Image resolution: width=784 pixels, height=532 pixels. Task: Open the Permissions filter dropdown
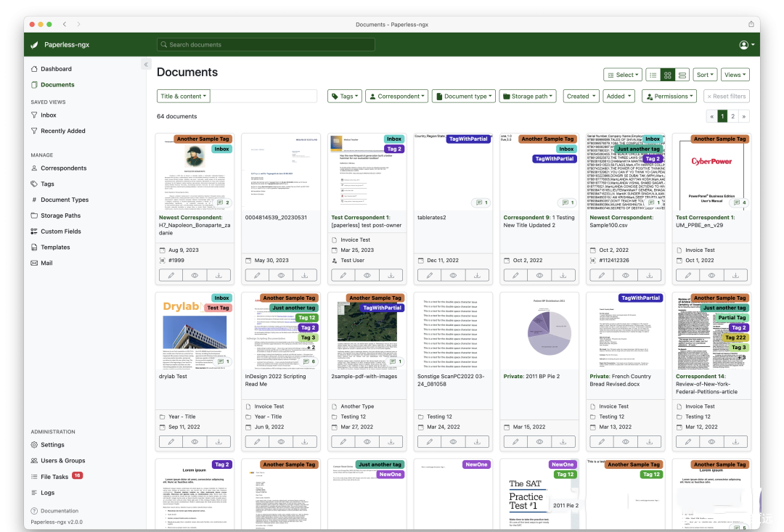[x=669, y=97]
